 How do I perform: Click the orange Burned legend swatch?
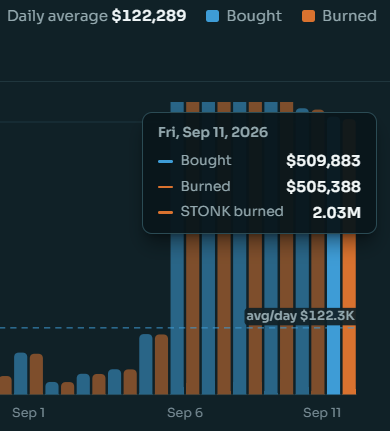308,16
